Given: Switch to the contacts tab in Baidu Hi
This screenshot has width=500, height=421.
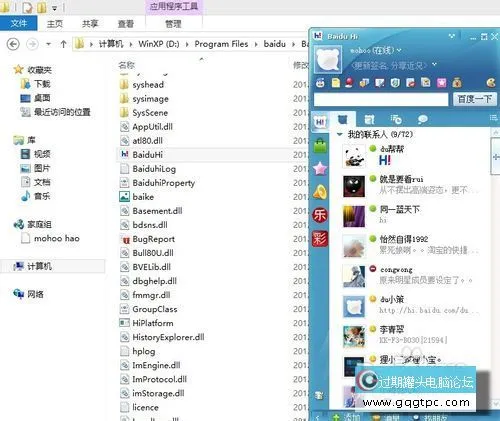Looking at the screenshot, I should [x=342, y=119].
